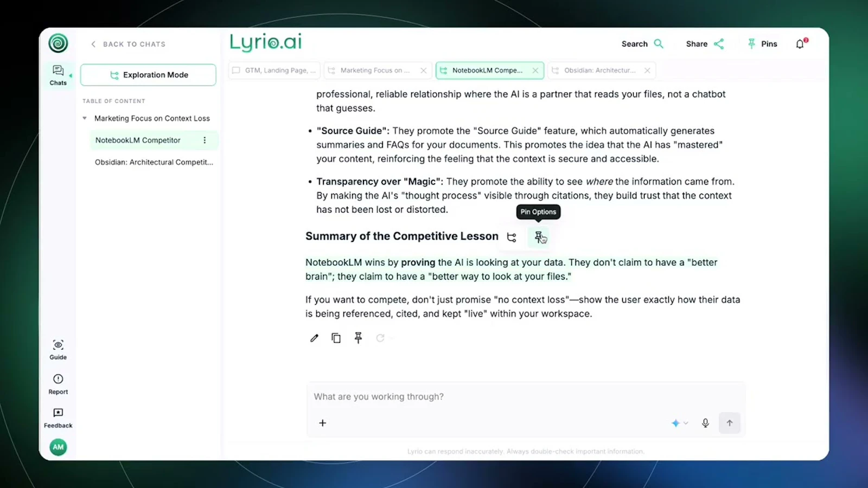Open NotebookLM Competitor three-dot menu
Screen dimensions: 868x488
tap(205, 140)
